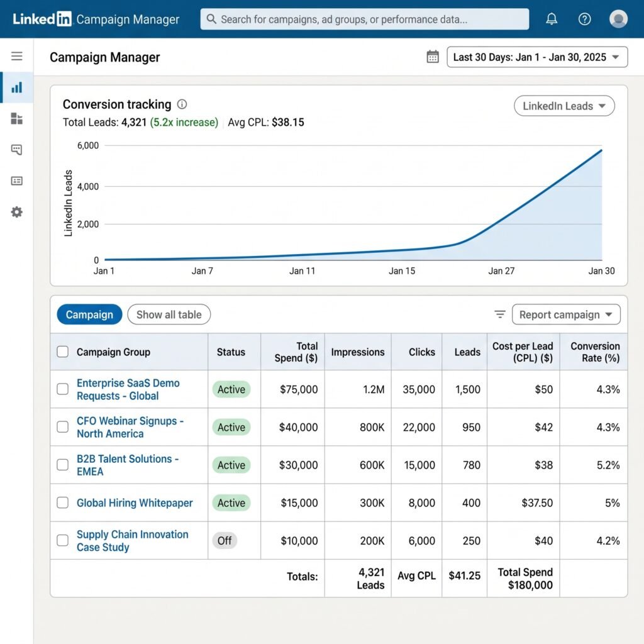The height and width of the screenshot is (644, 644).
Task: Check the Global Hiring Whitepaper row
Action: click(62, 502)
